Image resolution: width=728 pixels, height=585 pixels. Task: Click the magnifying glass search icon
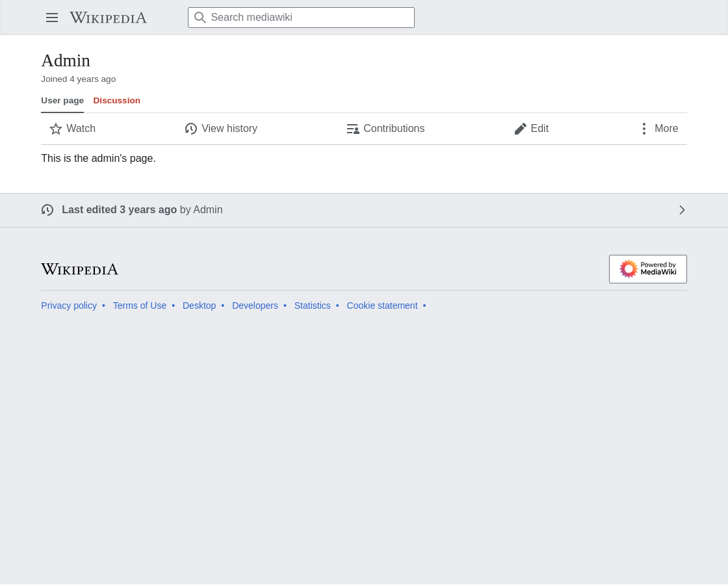coord(200,18)
